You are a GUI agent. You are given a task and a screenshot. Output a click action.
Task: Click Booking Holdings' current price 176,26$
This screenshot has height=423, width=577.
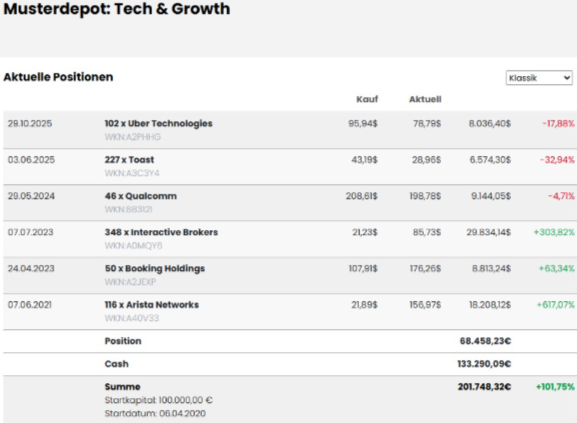pyautogui.click(x=425, y=268)
